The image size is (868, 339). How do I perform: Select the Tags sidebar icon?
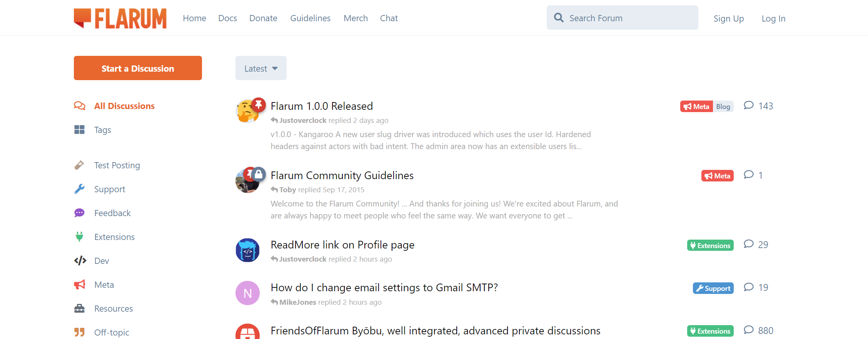pos(80,130)
